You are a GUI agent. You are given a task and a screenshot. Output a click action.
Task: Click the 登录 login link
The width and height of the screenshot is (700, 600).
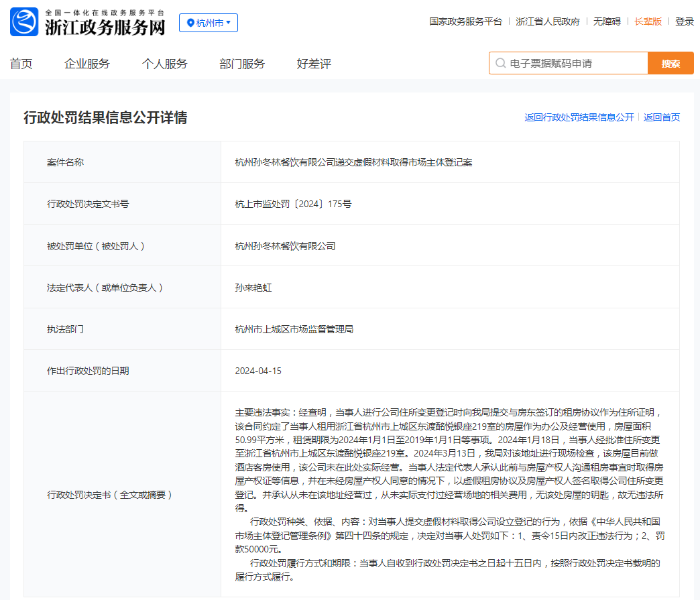pyautogui.click(x=685, y=21)
